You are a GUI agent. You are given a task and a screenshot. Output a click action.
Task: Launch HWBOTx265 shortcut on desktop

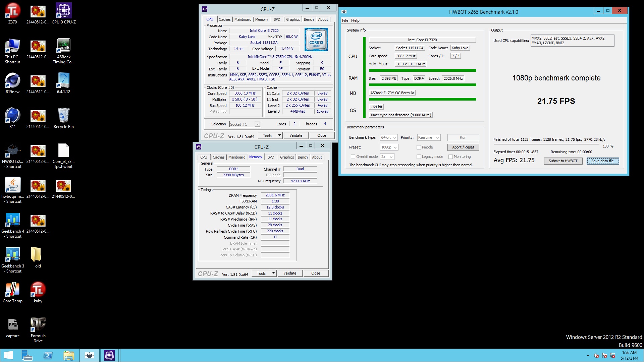click(12, 156)
